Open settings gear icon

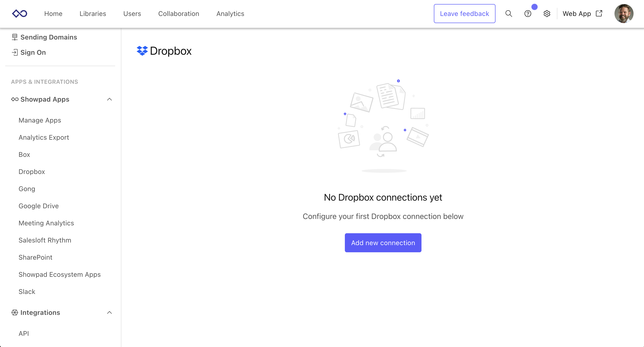[x=547, y=14]
